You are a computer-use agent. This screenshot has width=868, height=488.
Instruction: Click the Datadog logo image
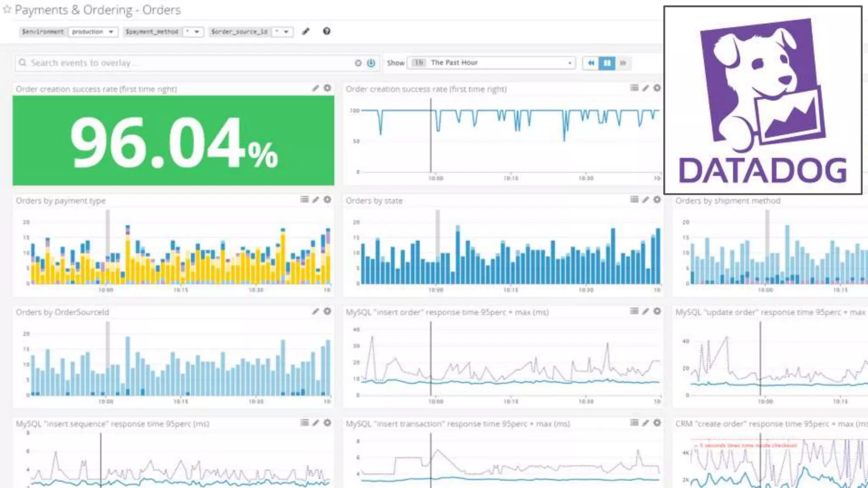coord(762,100)
